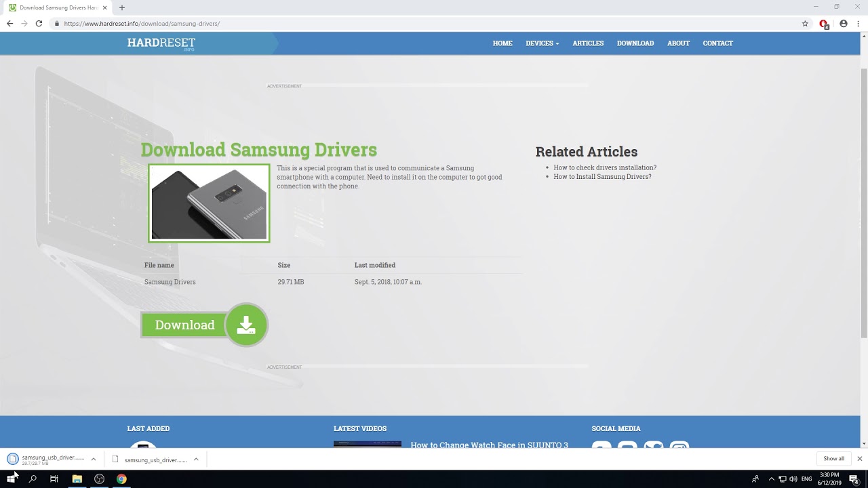
Task: Bookmark this page with star icon
Action: [x=805, y=23]
